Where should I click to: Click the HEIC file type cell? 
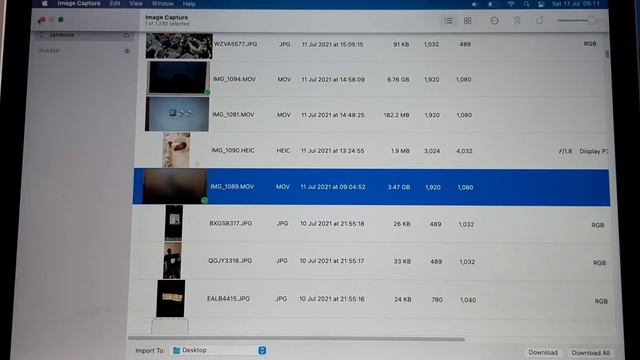[x=283, y=151]
